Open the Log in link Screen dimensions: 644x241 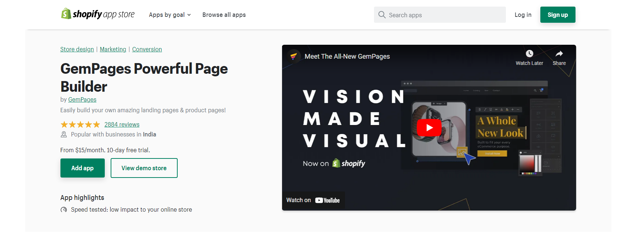523,15
